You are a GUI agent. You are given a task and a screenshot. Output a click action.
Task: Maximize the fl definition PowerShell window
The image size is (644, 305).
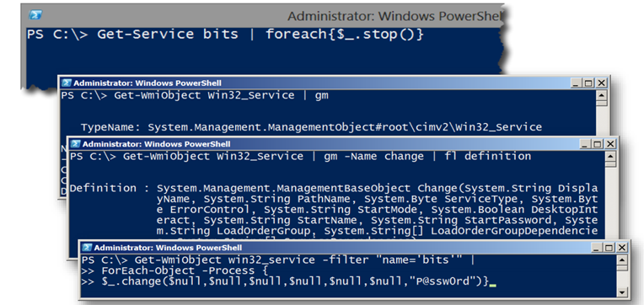pyautogui.click(x=598, y=144)
